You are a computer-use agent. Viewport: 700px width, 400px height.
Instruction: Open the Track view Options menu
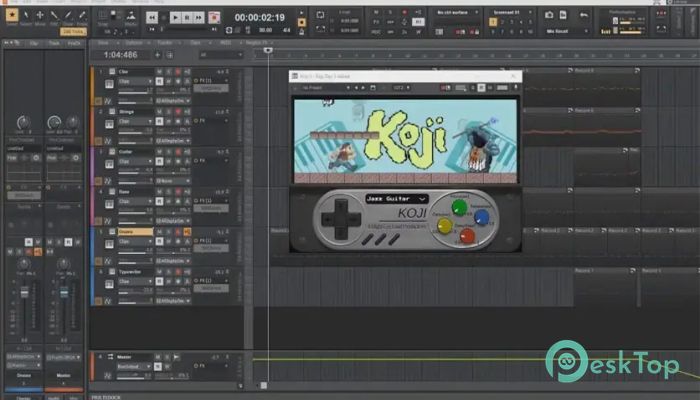[134, 43]
